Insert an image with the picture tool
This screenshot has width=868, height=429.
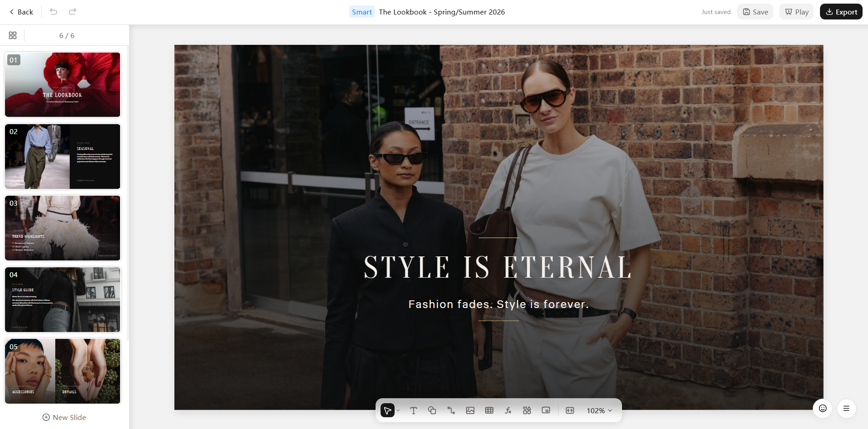click(x=470, y=410)
